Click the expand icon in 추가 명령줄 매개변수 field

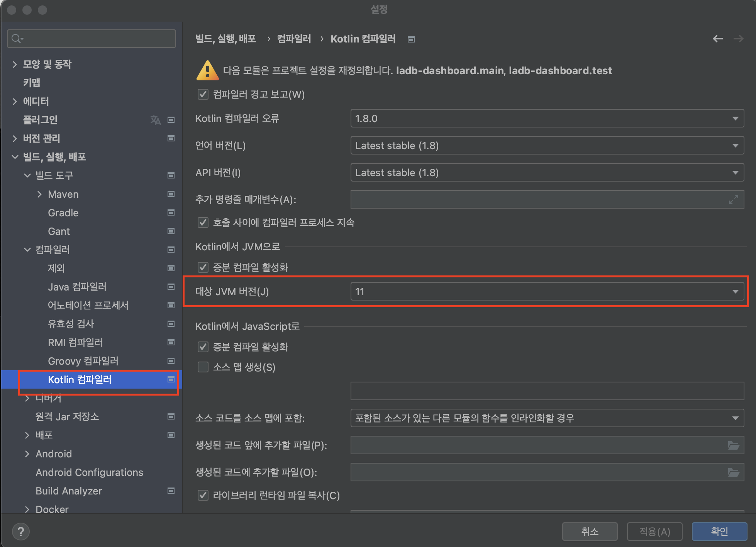click(733, 199)
